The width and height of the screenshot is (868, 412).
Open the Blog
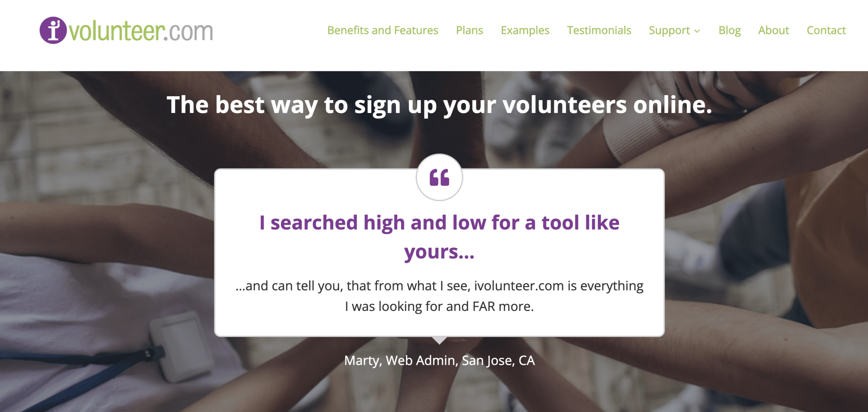coord(729,31)
